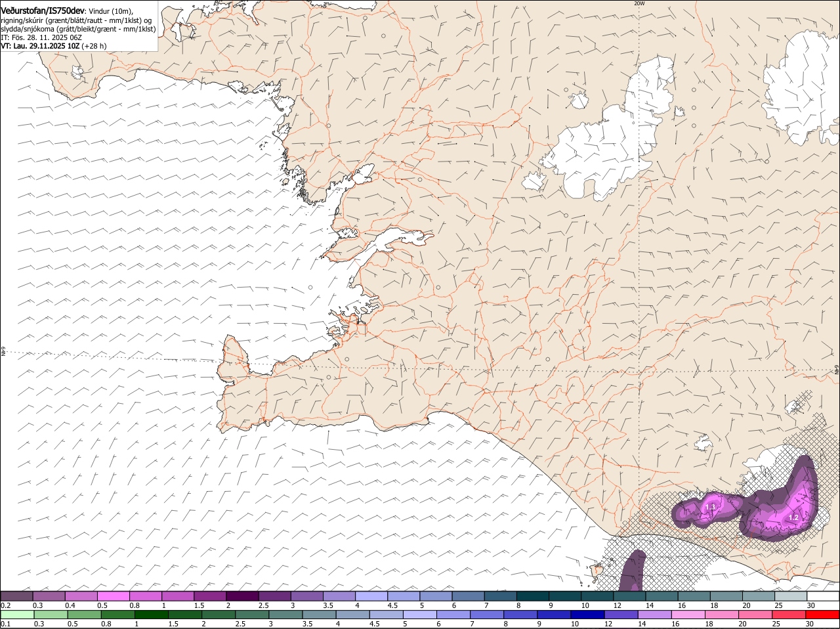Pick the 2.5 grey-green swatch in the lower scale
Viewport: 840px width, 629px height.
point(252,615)
